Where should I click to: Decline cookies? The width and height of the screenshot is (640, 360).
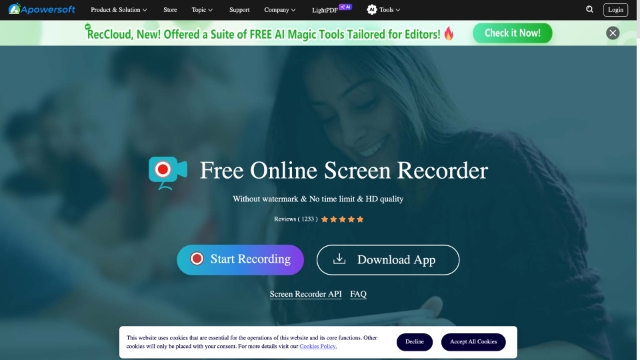point(414,342)
